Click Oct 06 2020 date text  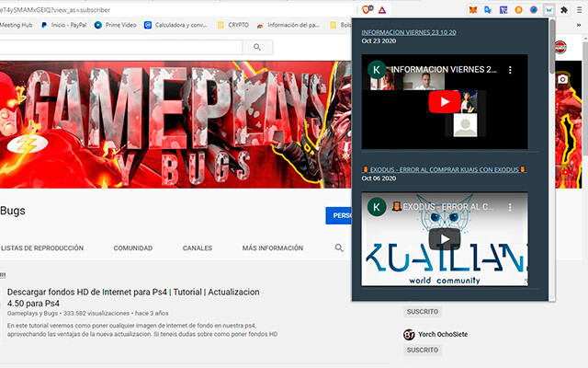tap(379, 178)
